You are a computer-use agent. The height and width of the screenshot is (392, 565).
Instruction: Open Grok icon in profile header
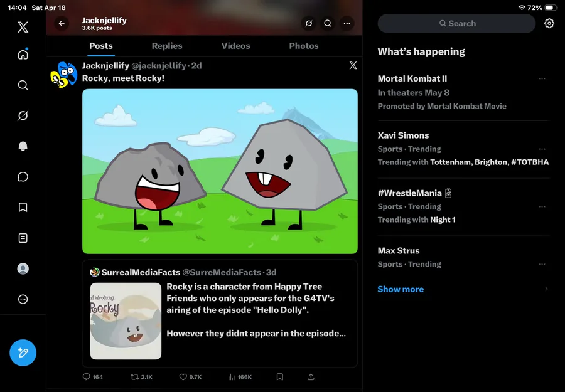309,23
